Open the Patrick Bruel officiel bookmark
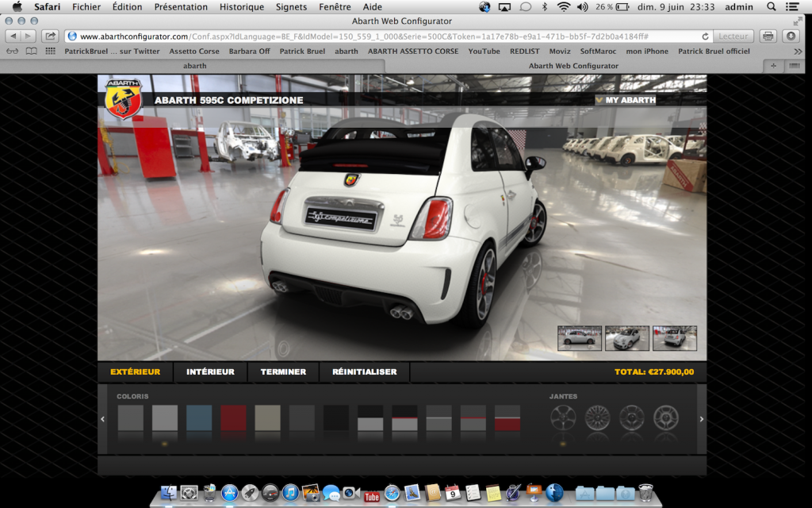 [714, 52]
